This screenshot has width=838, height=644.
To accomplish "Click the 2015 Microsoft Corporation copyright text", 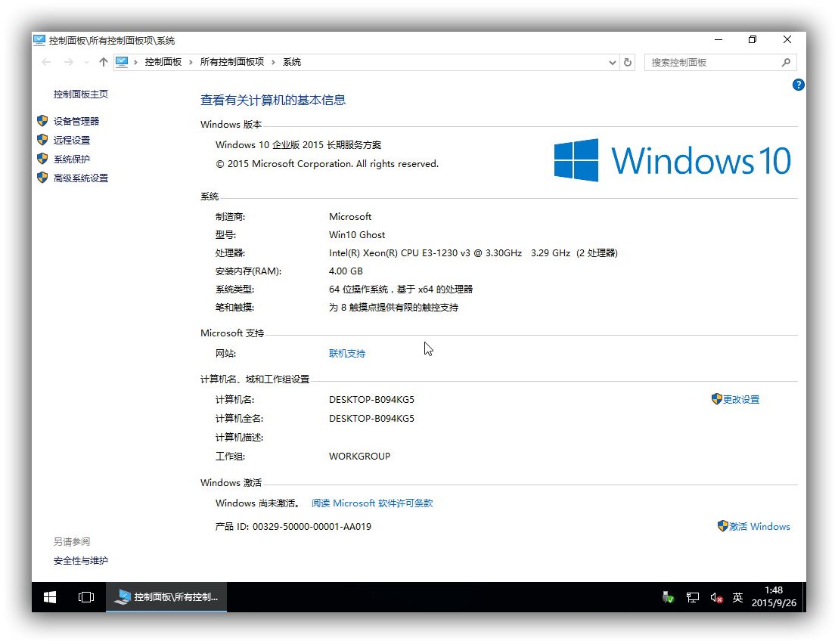I will point(327,164).
